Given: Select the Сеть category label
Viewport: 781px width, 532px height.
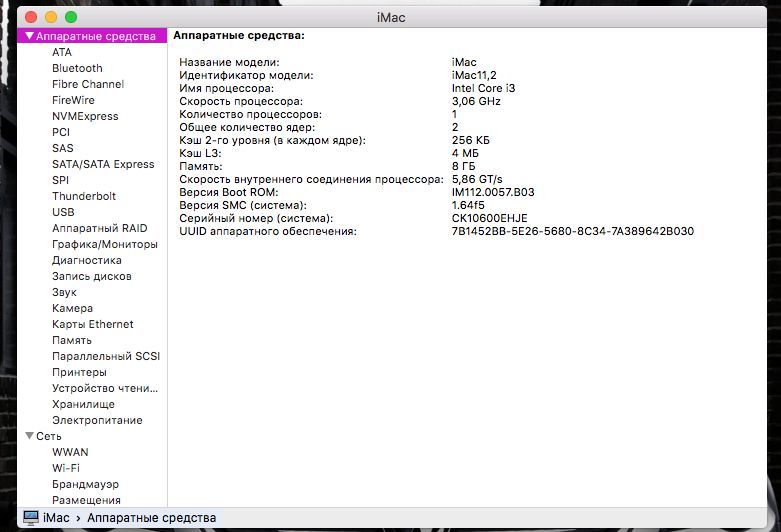Looking at the screenshot, I should 49,436.
